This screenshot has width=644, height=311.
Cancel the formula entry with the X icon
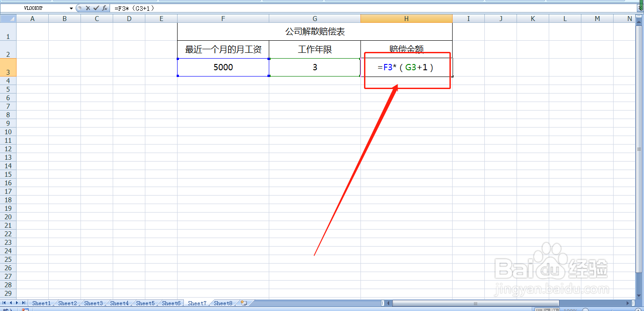(88, 8)
